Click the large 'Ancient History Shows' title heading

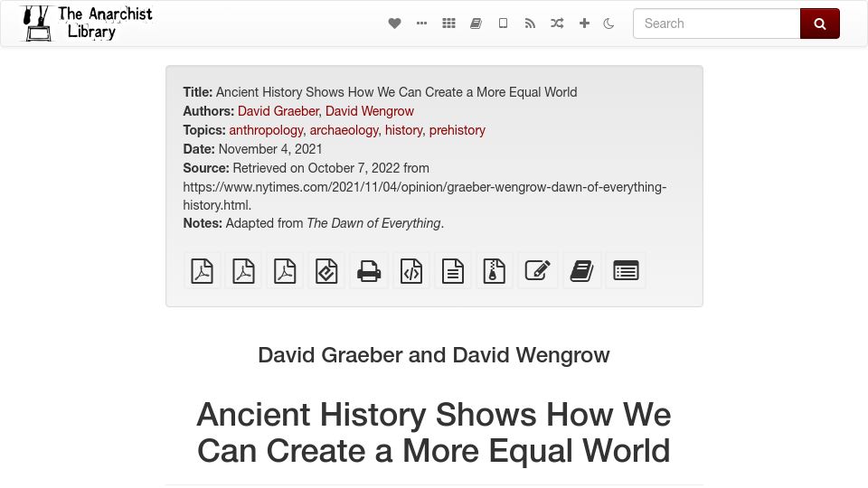434,432
